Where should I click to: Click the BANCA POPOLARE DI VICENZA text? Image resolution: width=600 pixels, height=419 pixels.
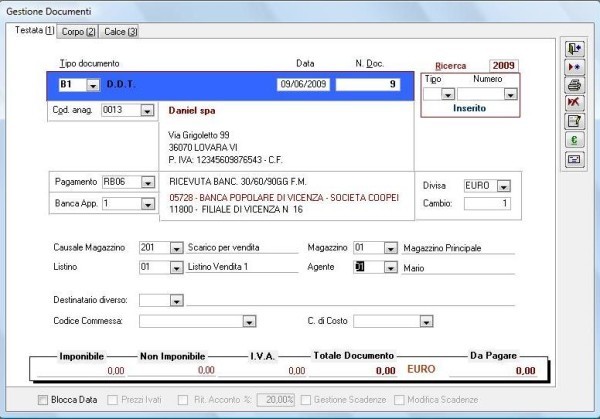(x=261, y=198)
